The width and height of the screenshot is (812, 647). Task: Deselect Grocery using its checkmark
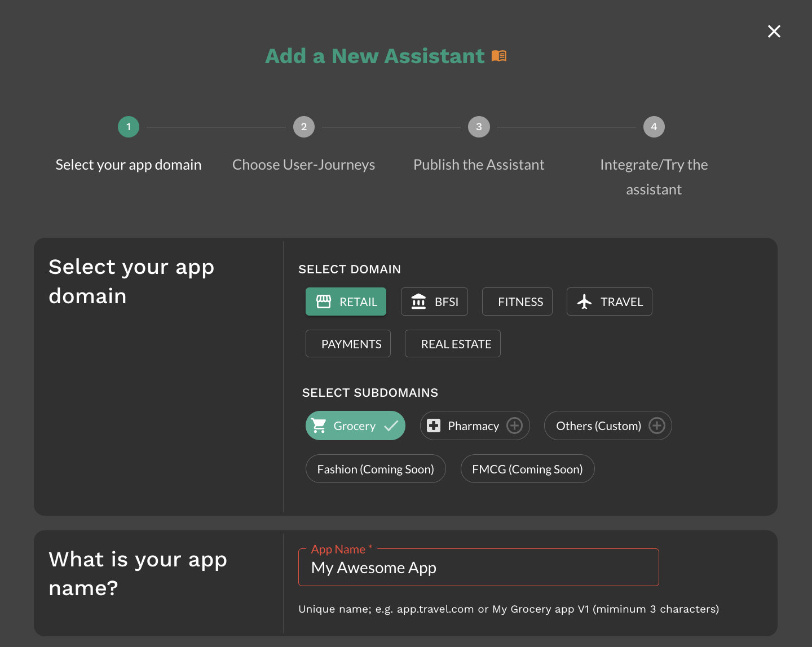[x=391, y=426]
